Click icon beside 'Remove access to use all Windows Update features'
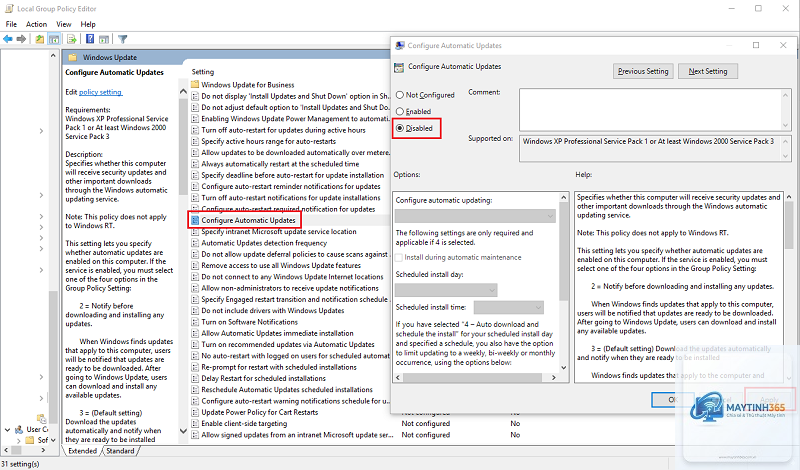Screen dimensions: 800x470 (195, 265)
